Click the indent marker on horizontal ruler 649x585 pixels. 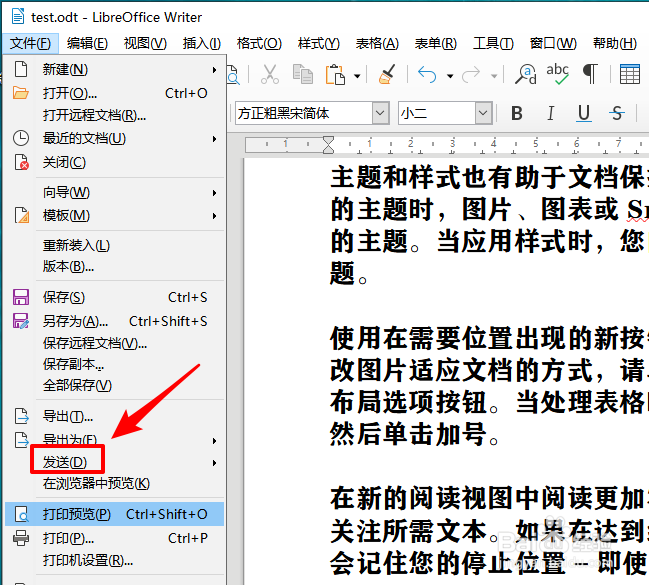(x=328, y=145)
